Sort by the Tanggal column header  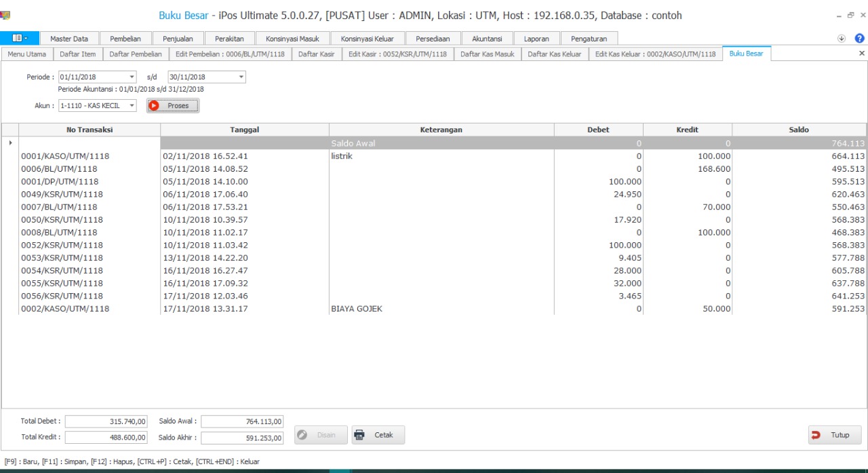tap(244, 130)
